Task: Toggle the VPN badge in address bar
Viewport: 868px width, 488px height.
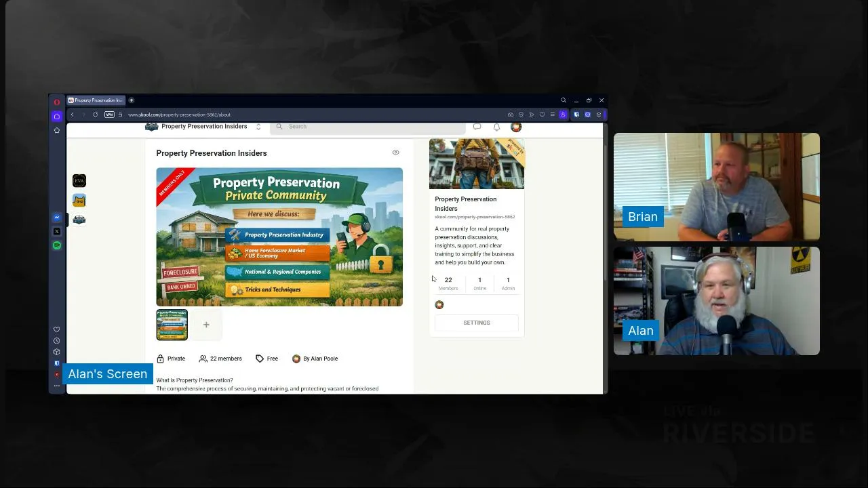Action: [x=109, y=115]
